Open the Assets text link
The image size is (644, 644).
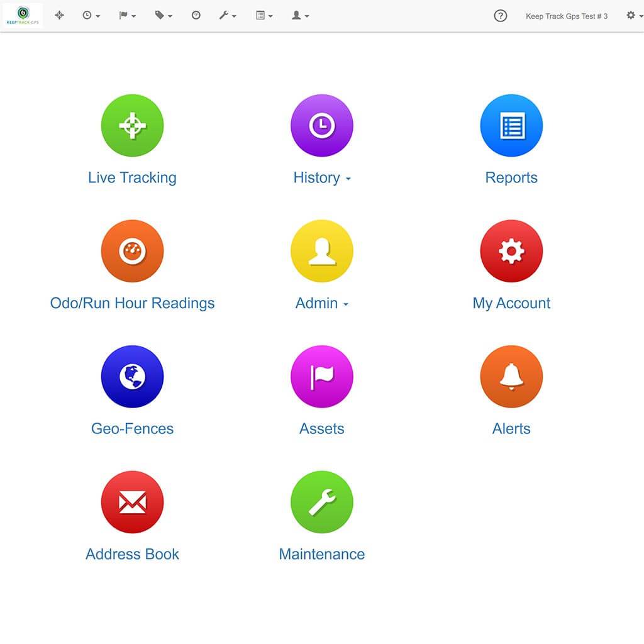pos(321,429)
